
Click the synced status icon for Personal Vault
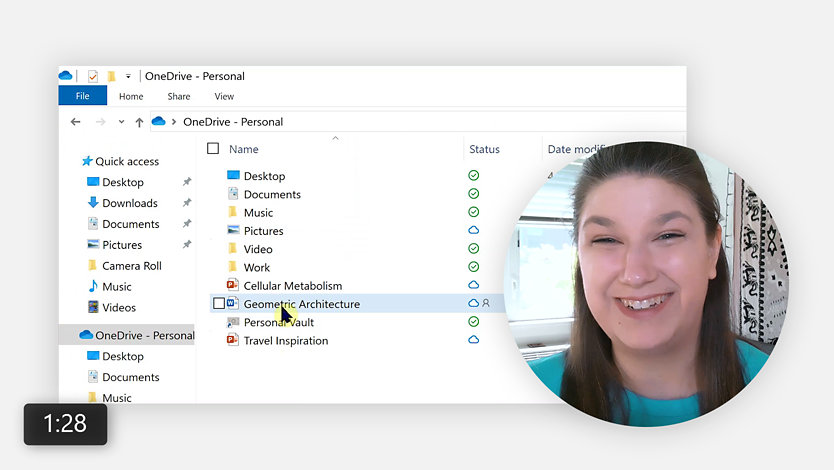pyautogui.click(x=473, y=322)
